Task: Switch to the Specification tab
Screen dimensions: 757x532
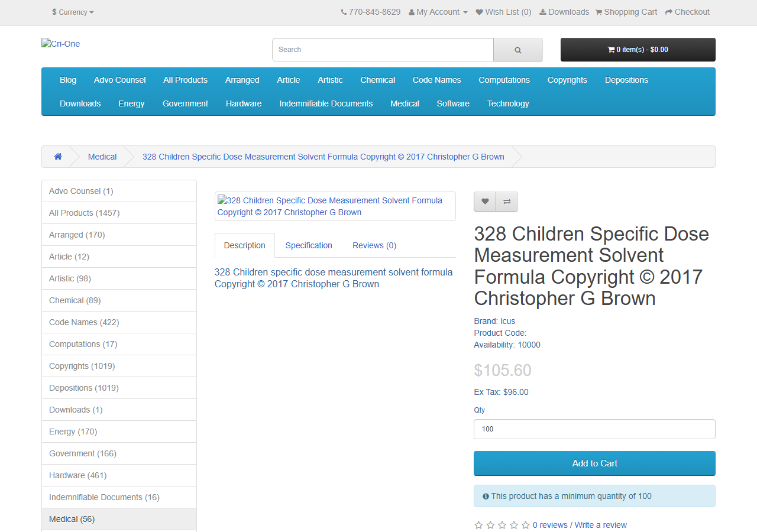Action: tap(309, 245)
